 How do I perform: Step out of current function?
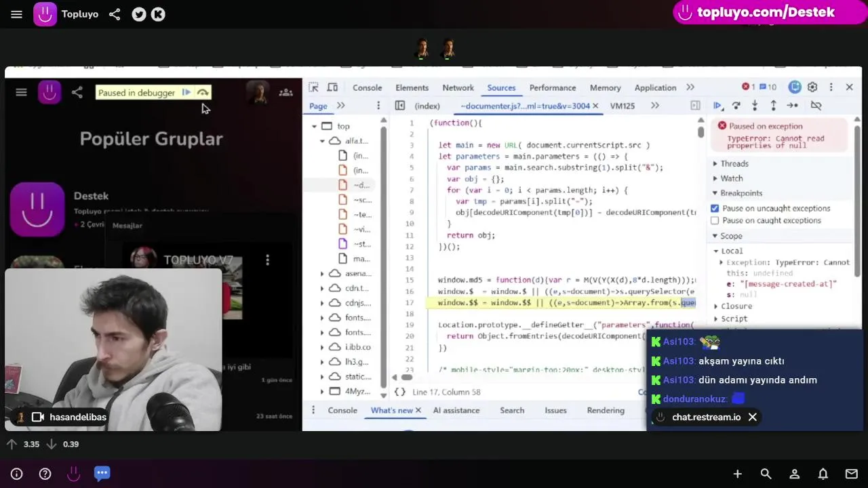pos(773,106)
